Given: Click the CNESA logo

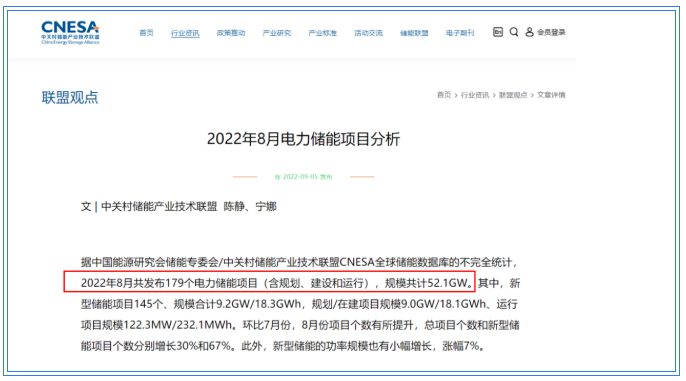Looking at the screenshot, I should (70, 32).
